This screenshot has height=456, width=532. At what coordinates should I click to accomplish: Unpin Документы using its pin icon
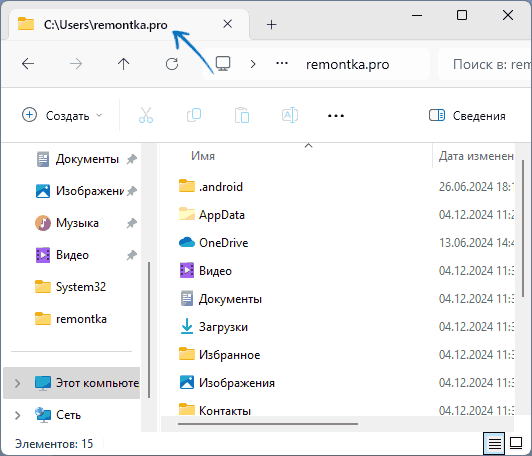132,159
